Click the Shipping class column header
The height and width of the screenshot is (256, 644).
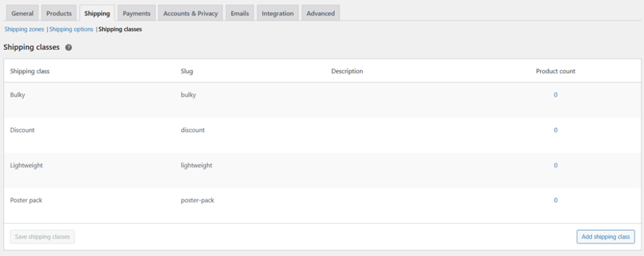click(x=30, y=71)
